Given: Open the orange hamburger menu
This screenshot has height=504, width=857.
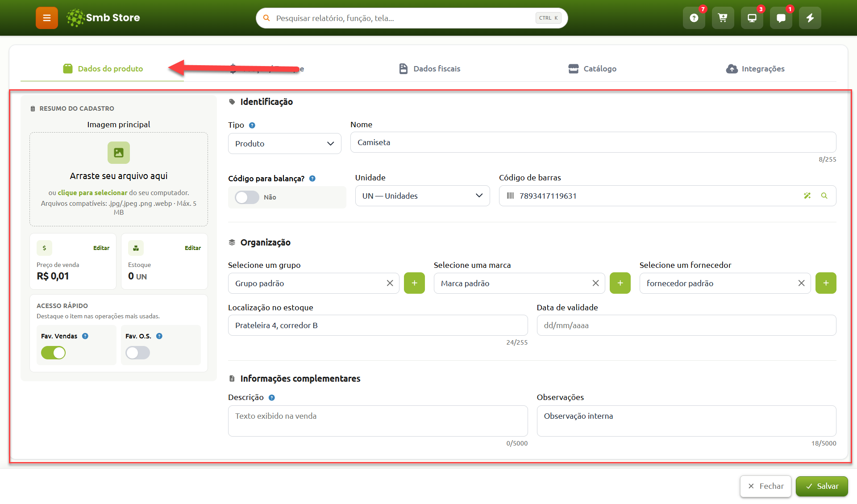Looking at the screenshot, I should click(47, 18).
